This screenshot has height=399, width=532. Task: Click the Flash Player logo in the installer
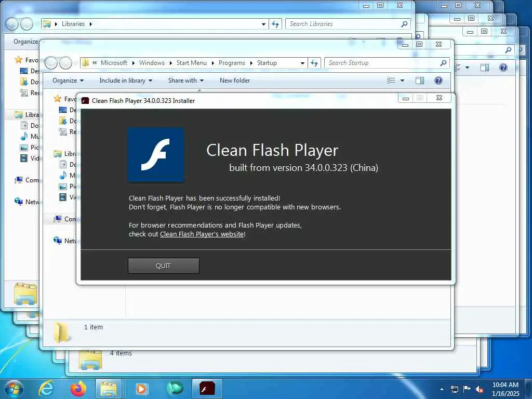pos(156,155)
